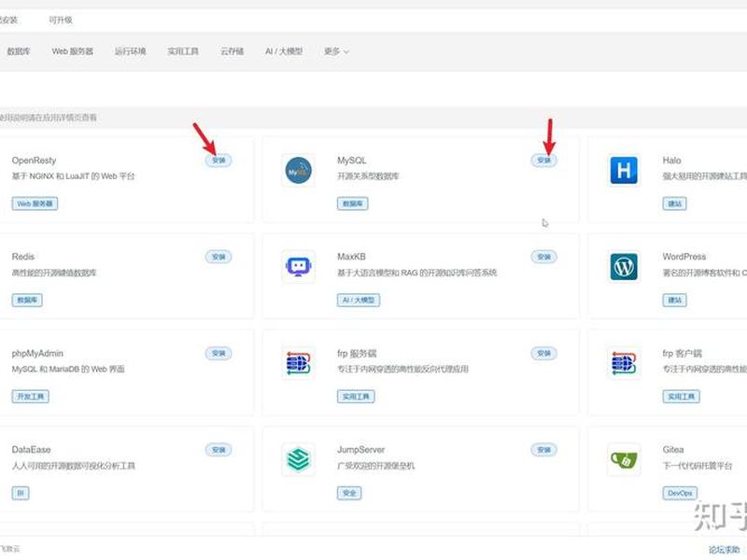
Task: Click the AI / 大模型 tag on MaxKB card
Action: [x=359, y=300]
